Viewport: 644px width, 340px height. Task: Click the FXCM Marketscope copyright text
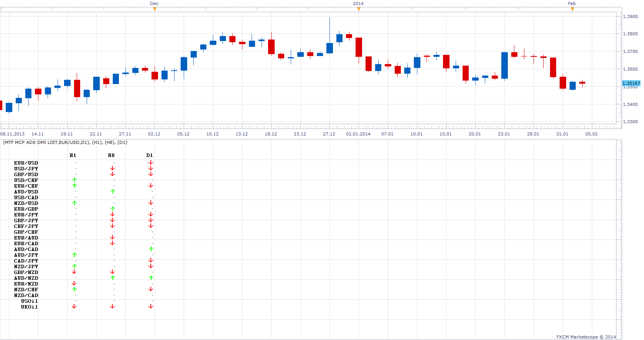point(586,337)
